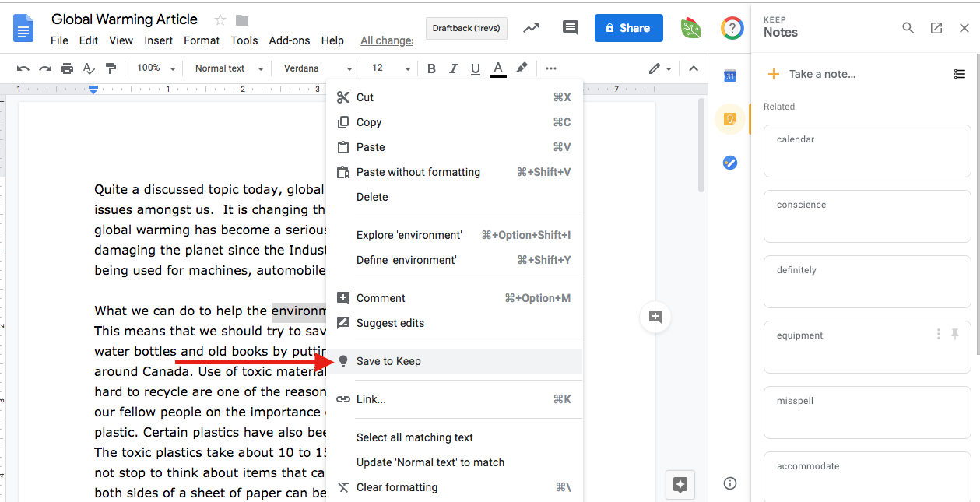980x502 pixels.
Task: Open Keep in a new tab icon
Action: click(x=936, y=28)
